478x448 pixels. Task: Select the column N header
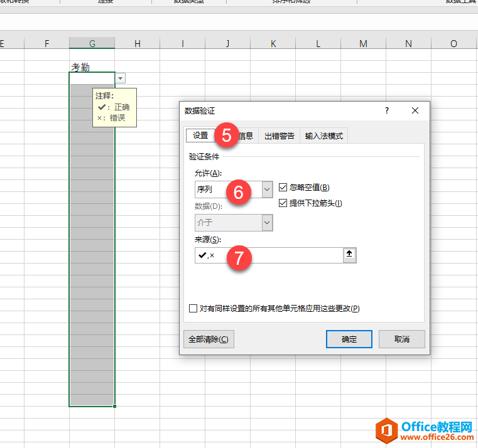(x=408, y=43)
